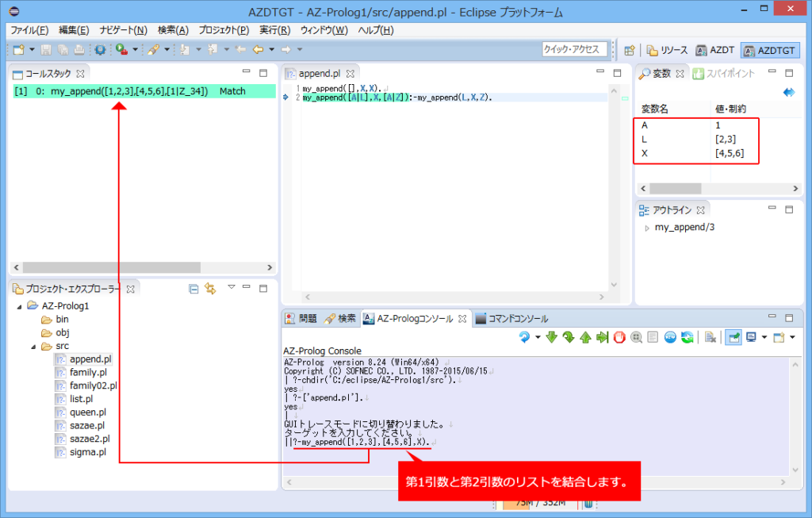Select the Step Into trace icon in console toolbar
812x518 pixels.
550,337
